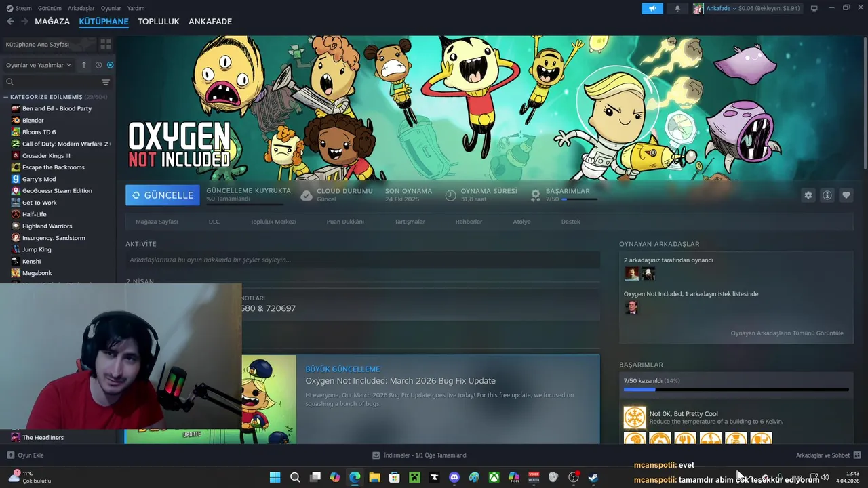868x488 pixels.
Task: Select Megabonk in the game list
Action: [37, 273]
